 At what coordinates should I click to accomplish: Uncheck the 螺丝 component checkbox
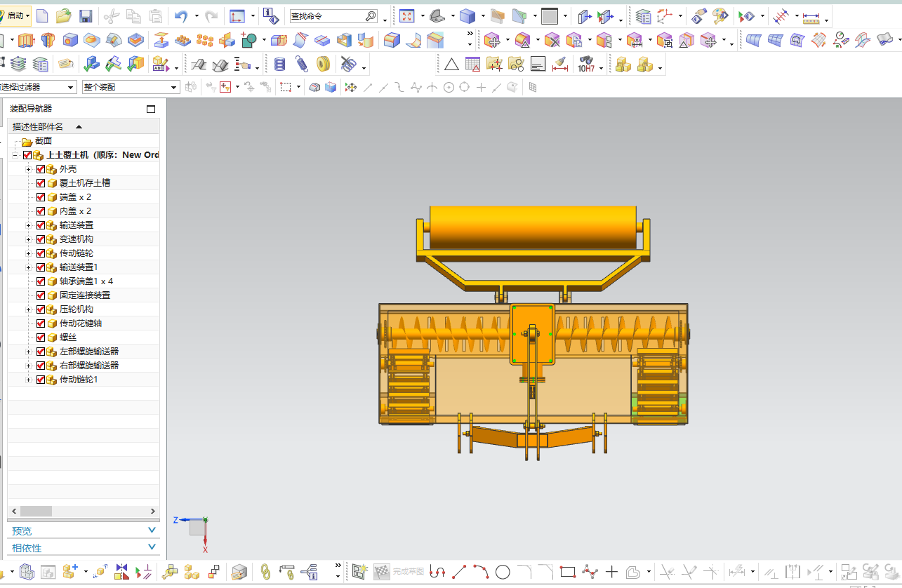click(x=41, y=338)
